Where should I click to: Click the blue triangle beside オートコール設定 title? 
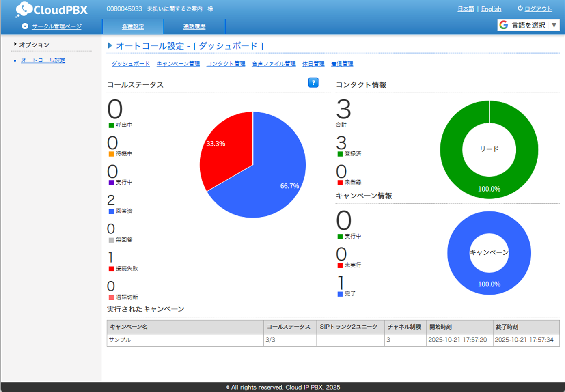[x=110, y=45]
